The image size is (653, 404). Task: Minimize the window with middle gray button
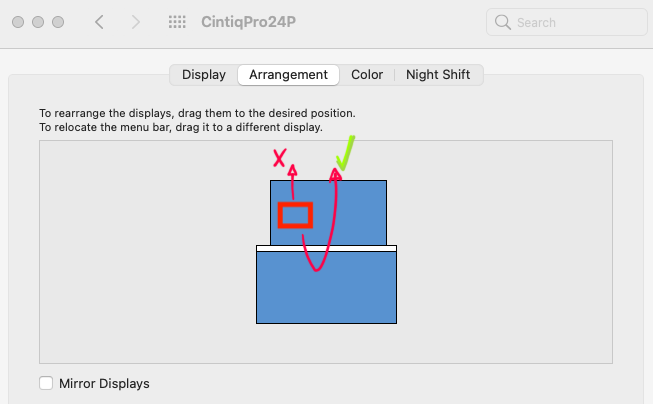coord(38,22)
